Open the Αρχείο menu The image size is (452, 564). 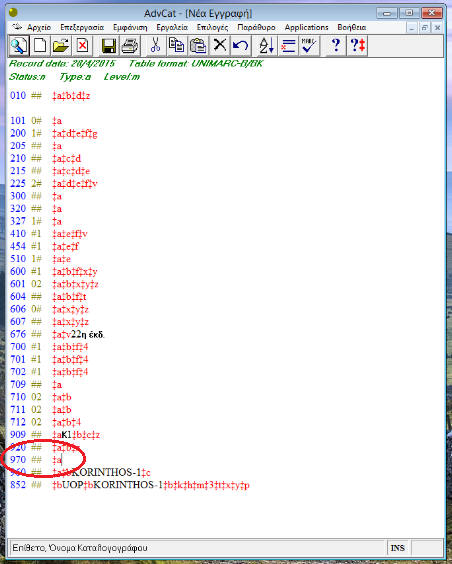pyautogui.click(x=39, y=27)
